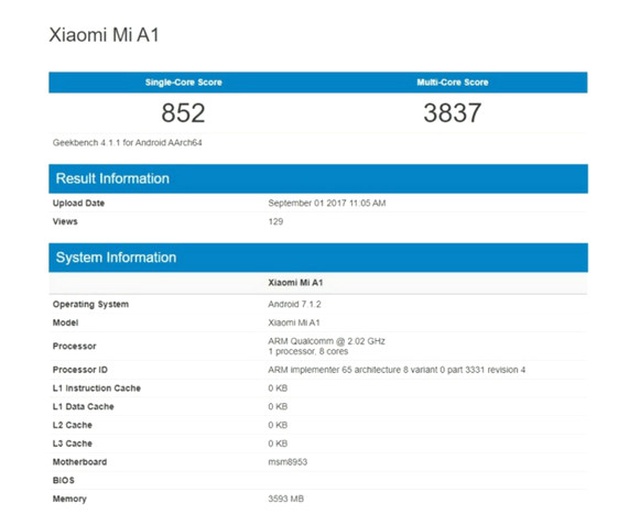Screen dimensions: 640x525
Task: Select the L2 Cache label
Action: click(72, 425)
